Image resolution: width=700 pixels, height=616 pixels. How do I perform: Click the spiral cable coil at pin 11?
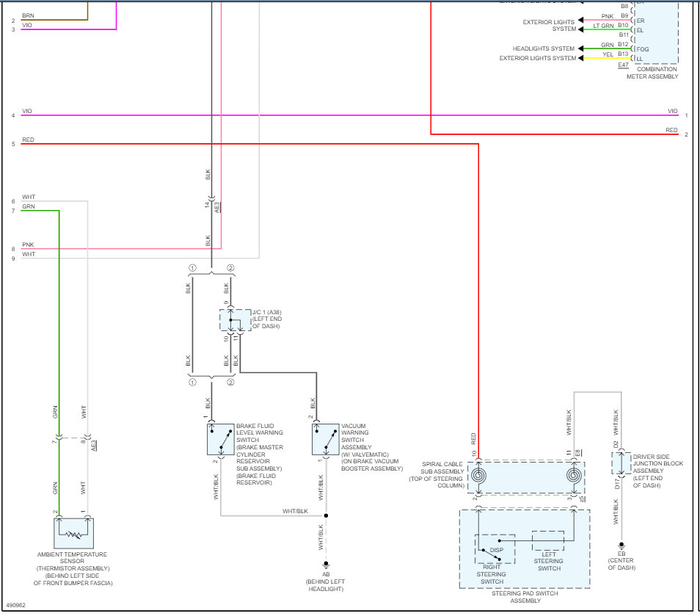[574, 475]
